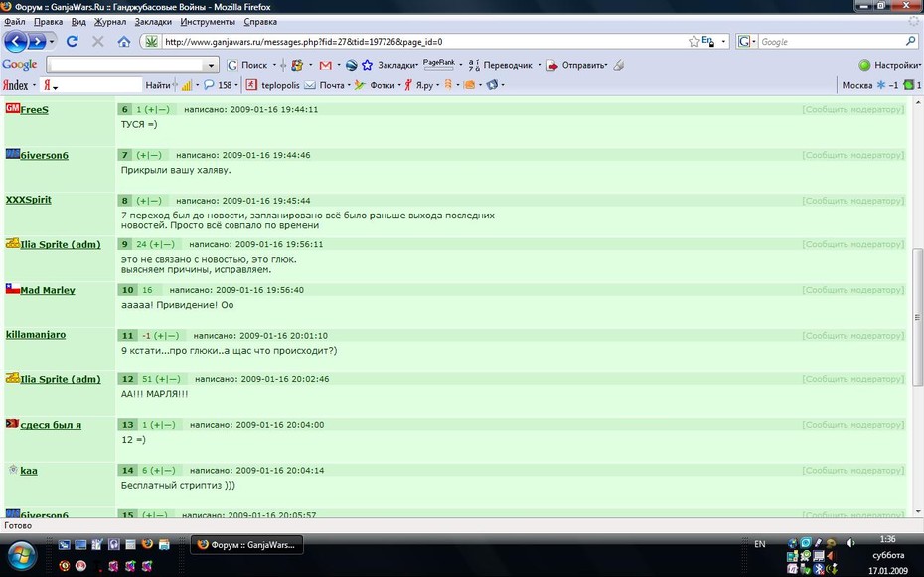Go back with the browser Back arrow
The image size is (924, 577).
16,42
